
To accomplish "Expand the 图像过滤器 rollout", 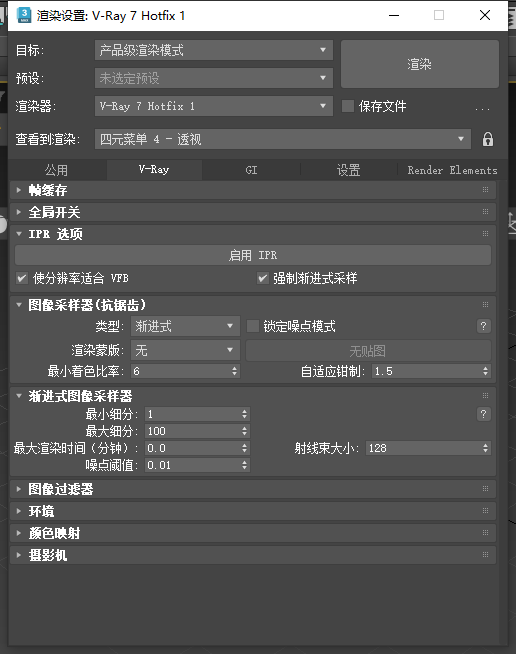I will point(18,489).
